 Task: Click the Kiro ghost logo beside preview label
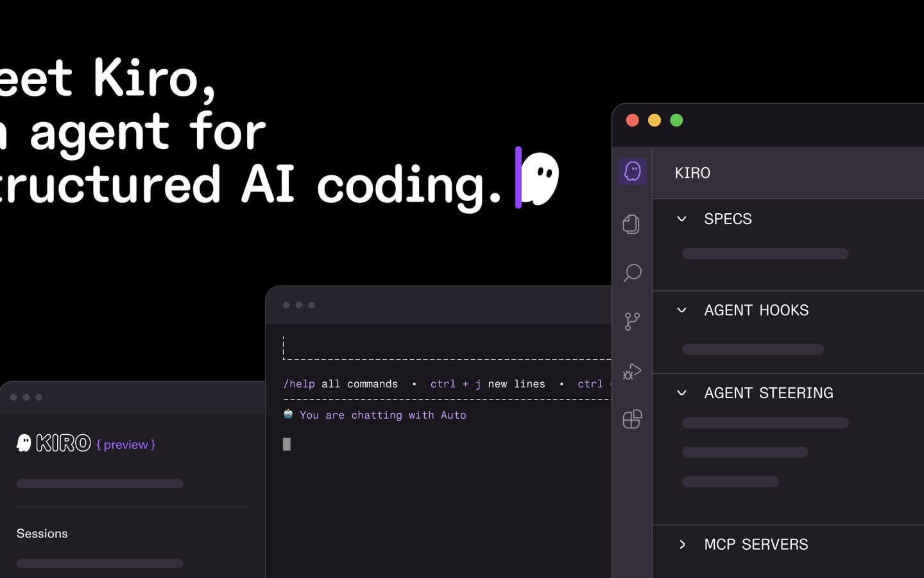click(x=24, y=442)
